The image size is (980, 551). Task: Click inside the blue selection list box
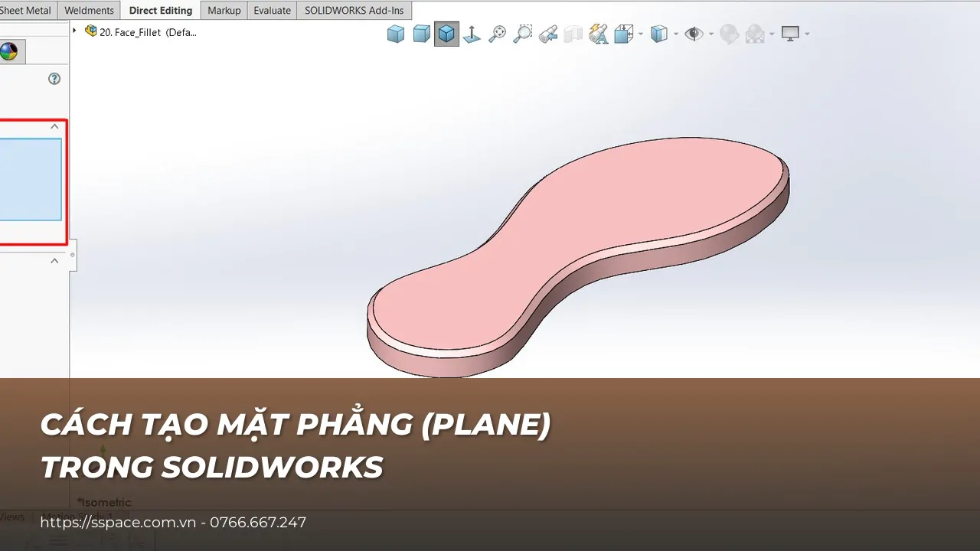click(31, 180)
